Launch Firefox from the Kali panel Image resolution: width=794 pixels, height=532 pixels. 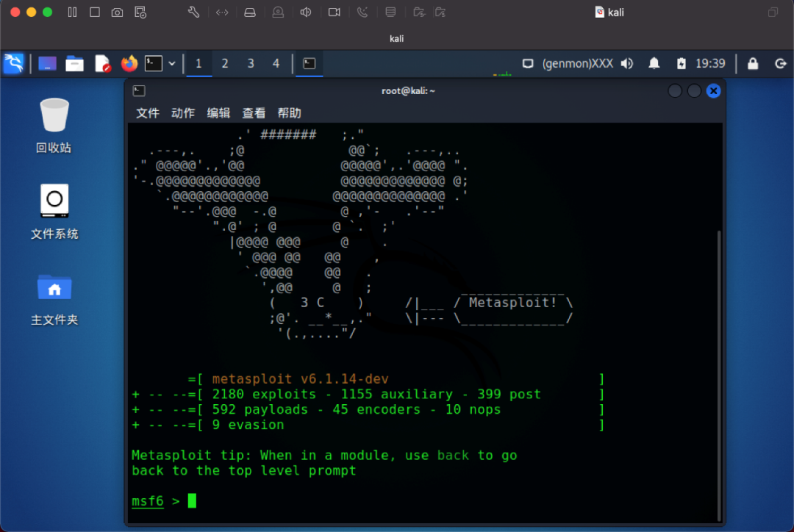(x=129, y=64)
